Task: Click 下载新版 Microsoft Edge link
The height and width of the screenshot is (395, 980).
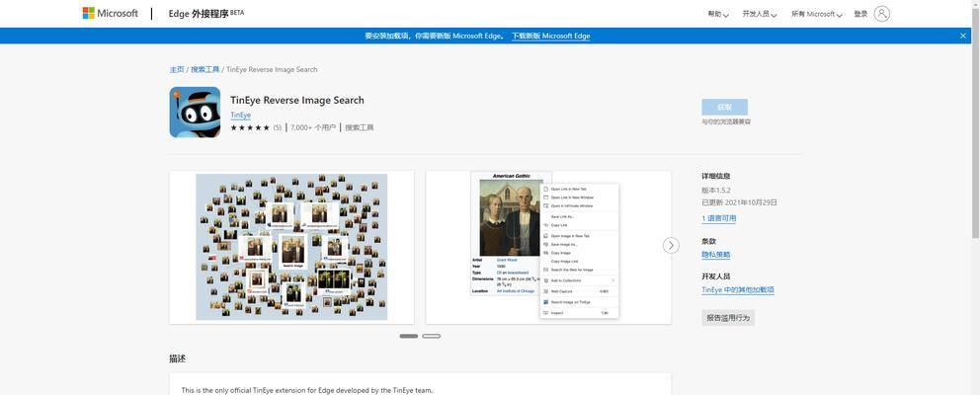Action: [x=550, y=36]
